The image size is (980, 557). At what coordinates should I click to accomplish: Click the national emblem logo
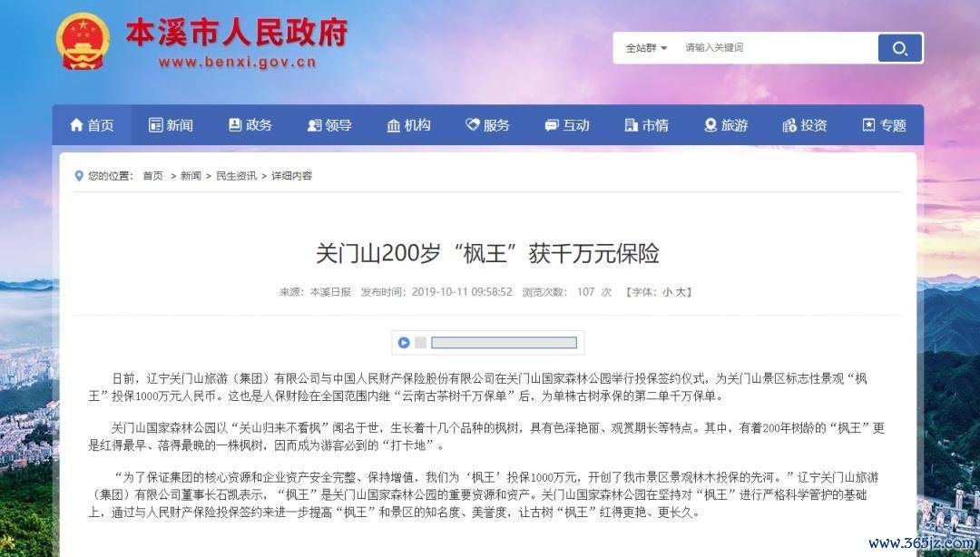pyautogui.click(x=83, y=41)
